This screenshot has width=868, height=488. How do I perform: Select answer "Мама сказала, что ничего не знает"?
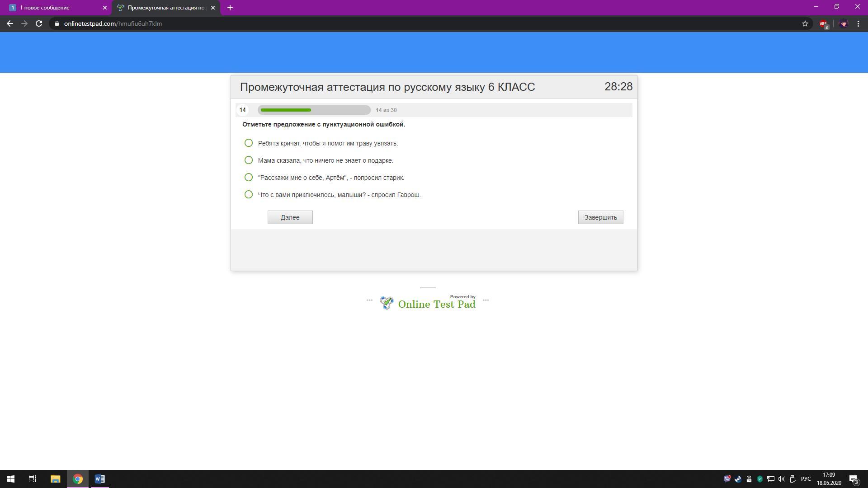tap(249, 160)
